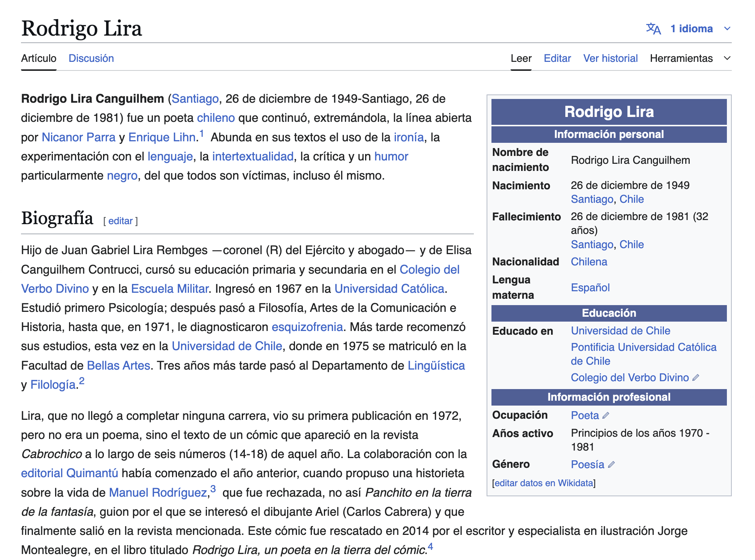
Task: Select the Artículo tab
Action: coord(39,58)
